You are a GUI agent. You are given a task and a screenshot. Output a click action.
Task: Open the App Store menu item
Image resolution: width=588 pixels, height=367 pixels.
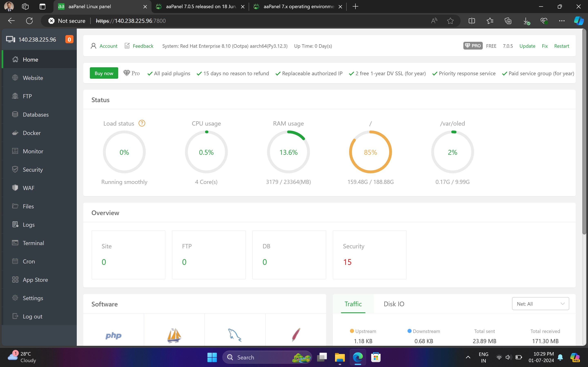click(x=35, y=280)
